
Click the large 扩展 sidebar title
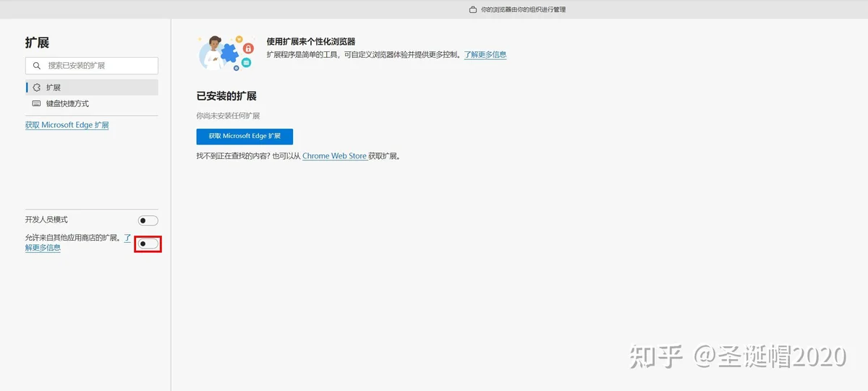click(37, 43)
